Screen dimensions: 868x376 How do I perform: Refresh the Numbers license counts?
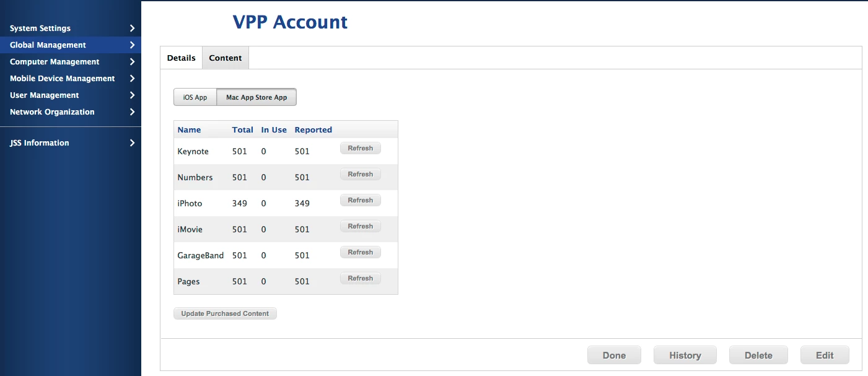(x=361, y=175)
